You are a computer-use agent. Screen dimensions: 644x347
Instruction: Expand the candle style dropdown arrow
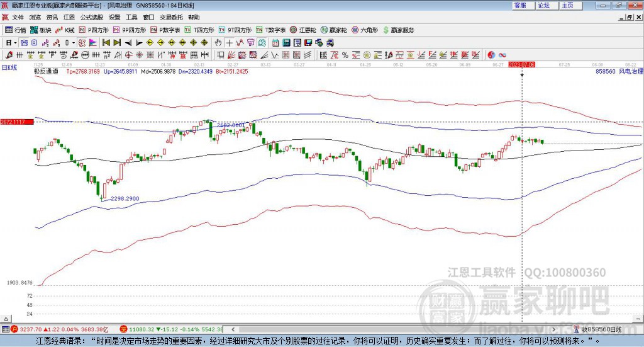tap(74, 43)
